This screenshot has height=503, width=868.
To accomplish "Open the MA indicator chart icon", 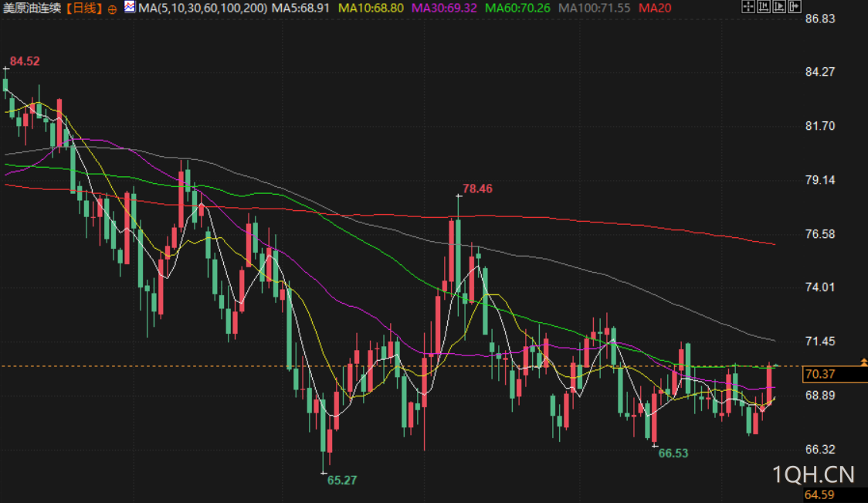I will tap(129, 7).
